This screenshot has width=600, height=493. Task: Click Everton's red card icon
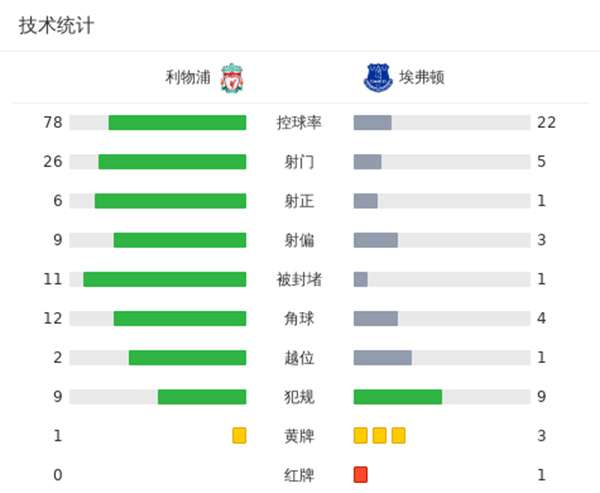(361, 474)
